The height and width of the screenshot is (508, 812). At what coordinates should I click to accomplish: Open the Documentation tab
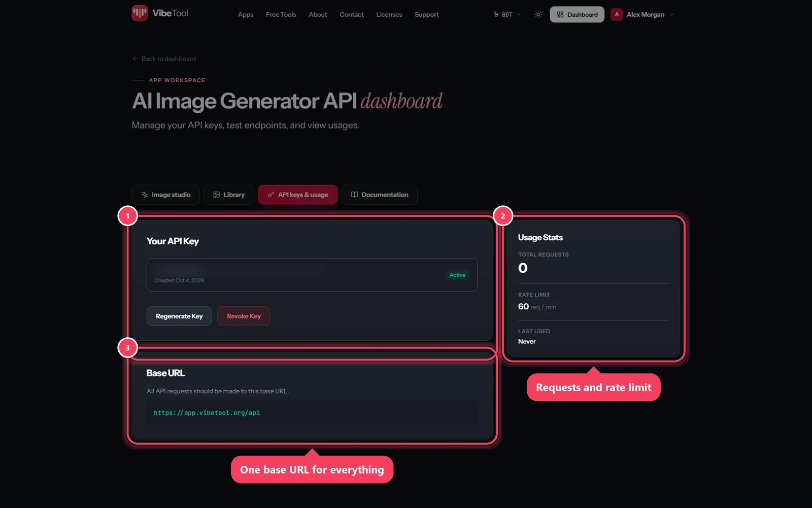point(380,195)
